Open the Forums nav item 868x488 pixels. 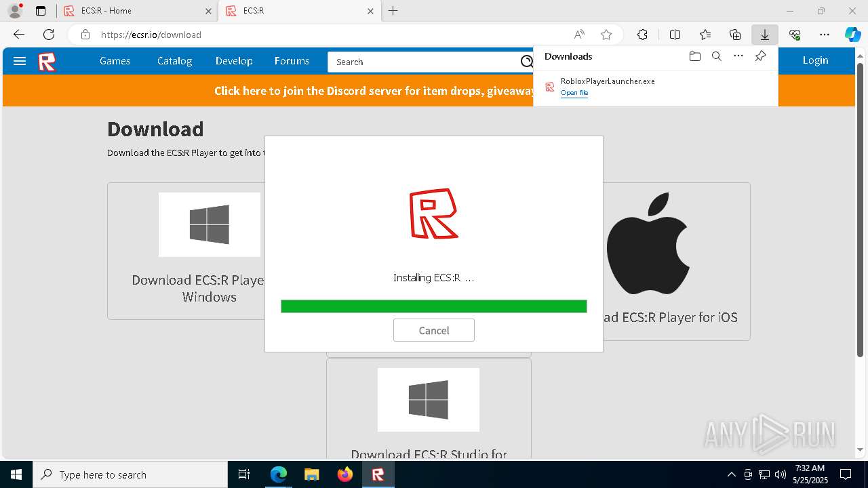coord(292,61)
